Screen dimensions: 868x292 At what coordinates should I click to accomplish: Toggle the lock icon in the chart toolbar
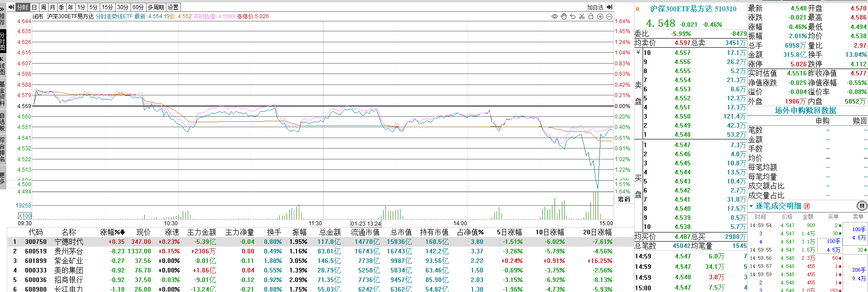591,17
